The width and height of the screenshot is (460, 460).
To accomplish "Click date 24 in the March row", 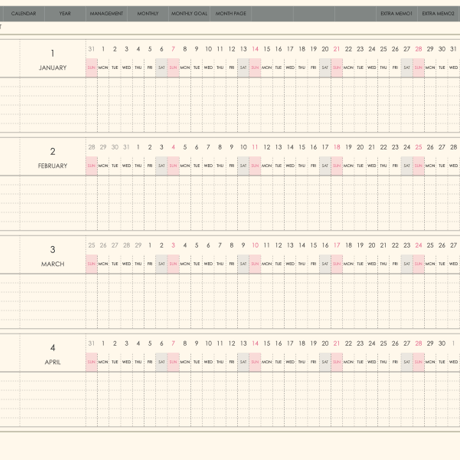I will click(419, 245).
